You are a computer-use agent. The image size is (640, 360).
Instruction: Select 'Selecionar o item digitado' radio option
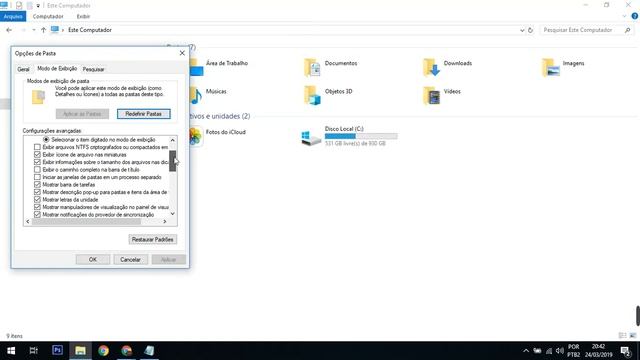[46, 140]
